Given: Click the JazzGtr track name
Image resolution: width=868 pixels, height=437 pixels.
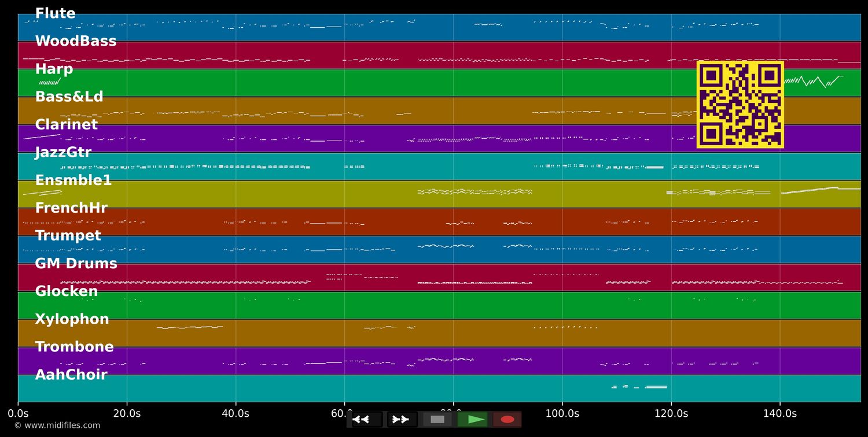Looking at the screenshot, I should (x=63, y=153).
